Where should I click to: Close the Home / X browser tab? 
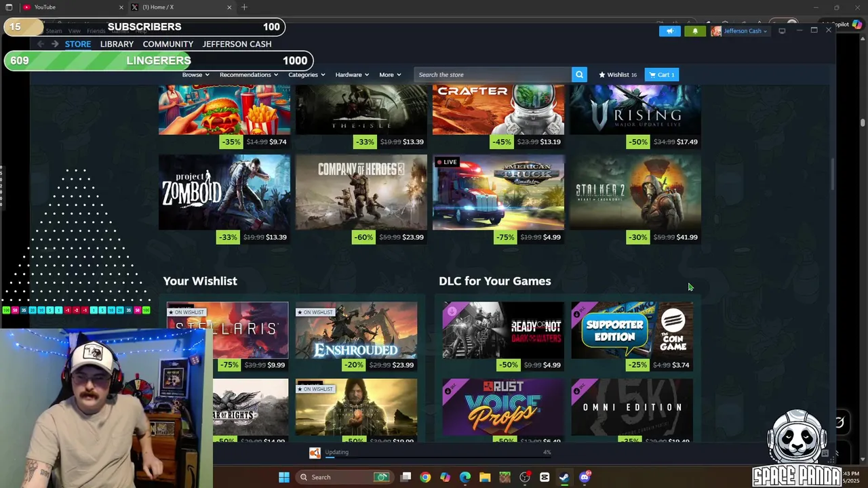pos(229,7)
